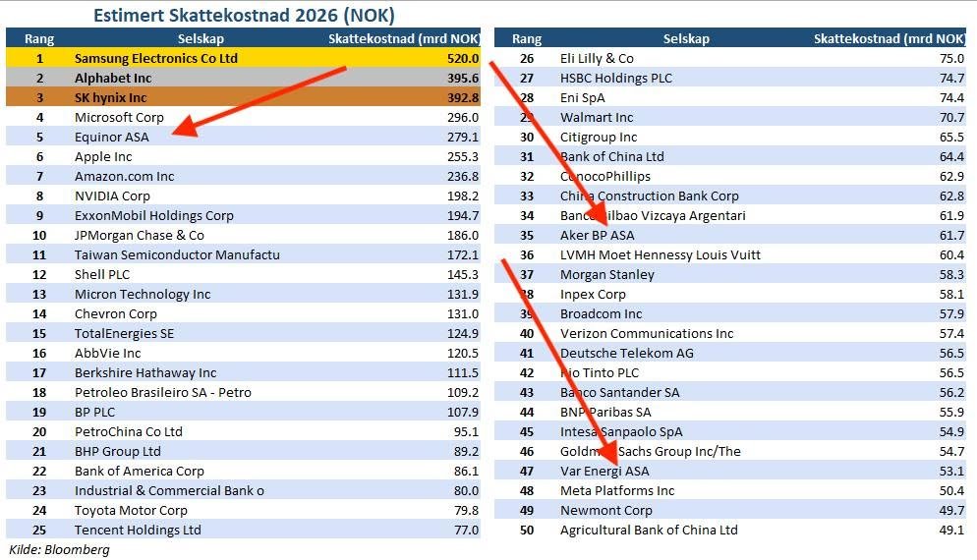The width and height of the screenshot is (977, 560).
Task: Click 'JPMorgan Chase & Co' name
Action: click(139, 236)
